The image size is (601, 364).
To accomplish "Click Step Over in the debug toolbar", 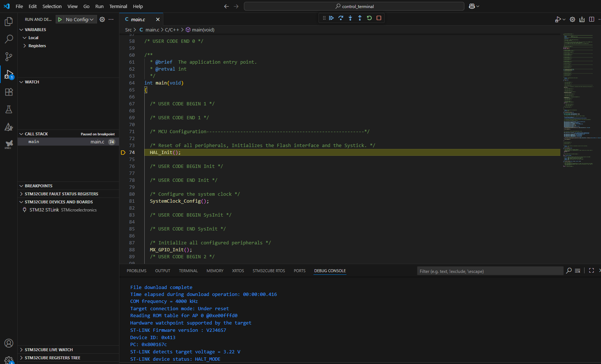I will [x=341, y=18].
